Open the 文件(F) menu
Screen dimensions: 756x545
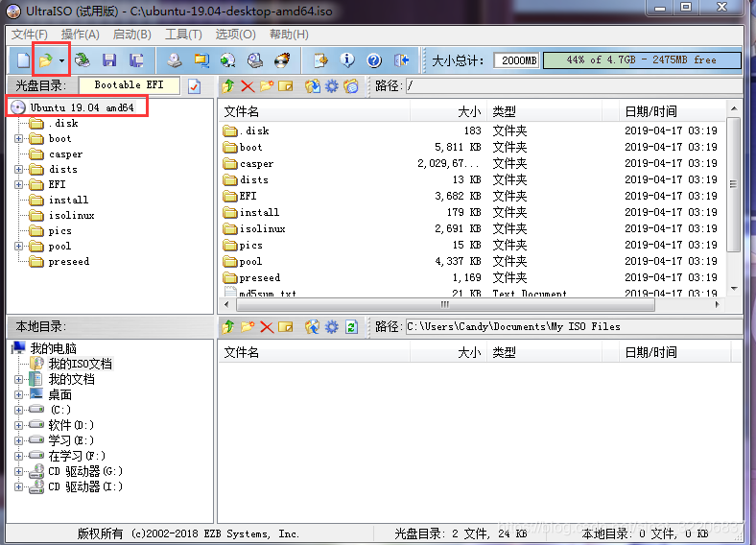(30, 35)
